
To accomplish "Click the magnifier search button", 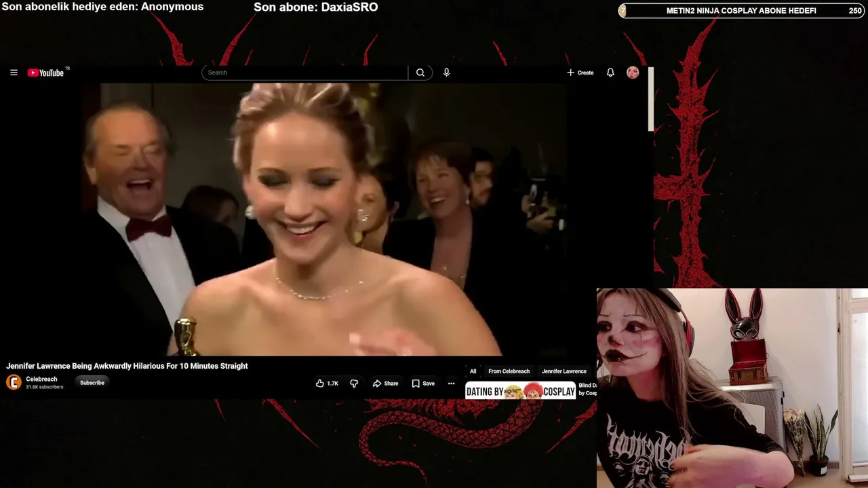I will pyautogui.click(x=420, y=73).
